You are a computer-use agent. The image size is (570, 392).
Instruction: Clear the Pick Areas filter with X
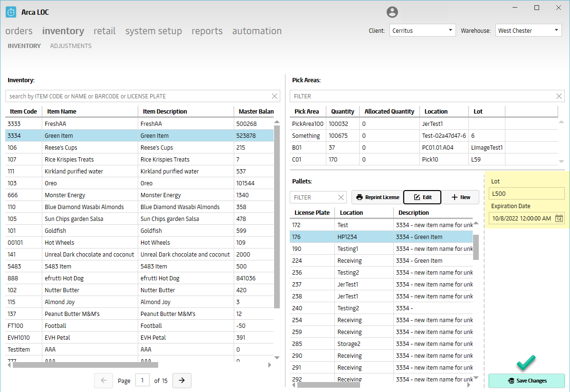point(559,96)
